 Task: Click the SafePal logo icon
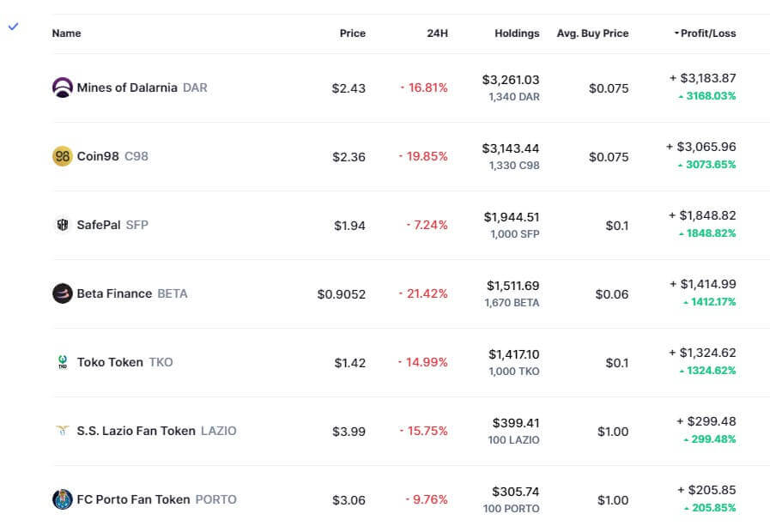coord(62,225)
